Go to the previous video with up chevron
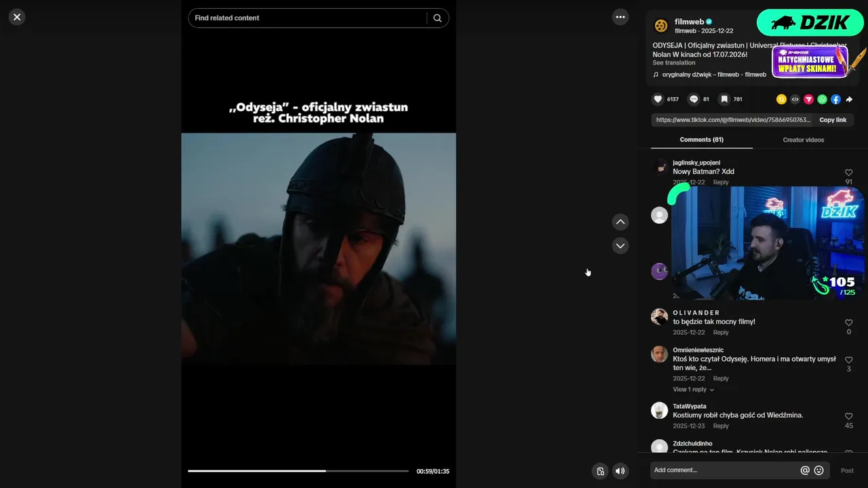Screen dimensions: 868x488 click(x=620, y=222)
